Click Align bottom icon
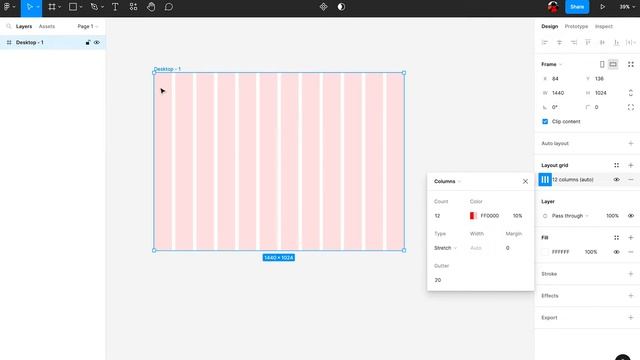 616,42
